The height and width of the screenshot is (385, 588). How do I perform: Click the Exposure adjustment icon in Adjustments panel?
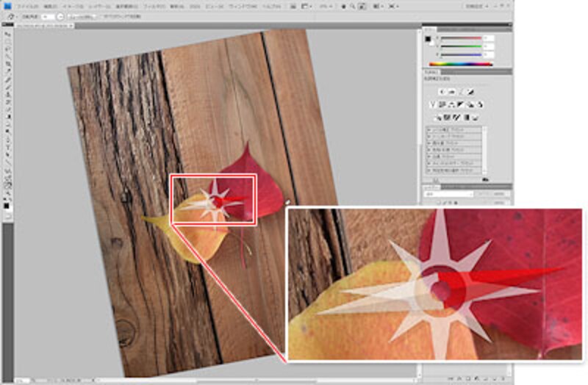[x=470, y=92]
